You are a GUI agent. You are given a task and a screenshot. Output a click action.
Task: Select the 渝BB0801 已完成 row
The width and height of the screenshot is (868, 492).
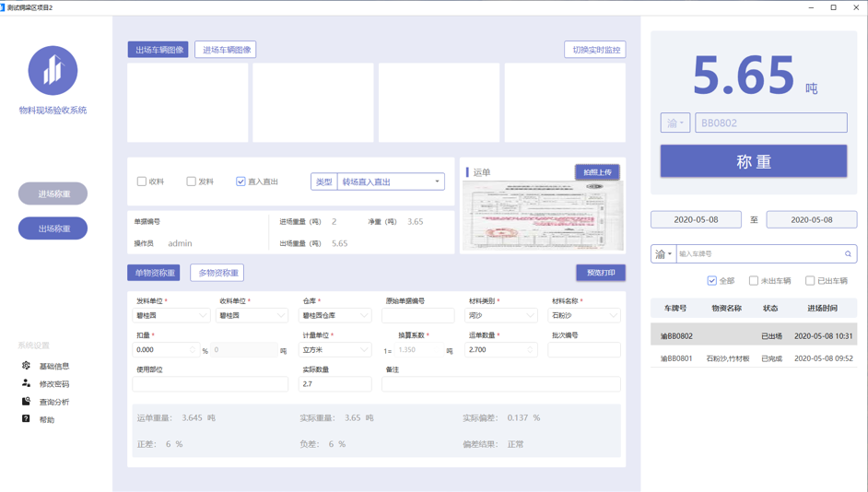coord(754,358)
